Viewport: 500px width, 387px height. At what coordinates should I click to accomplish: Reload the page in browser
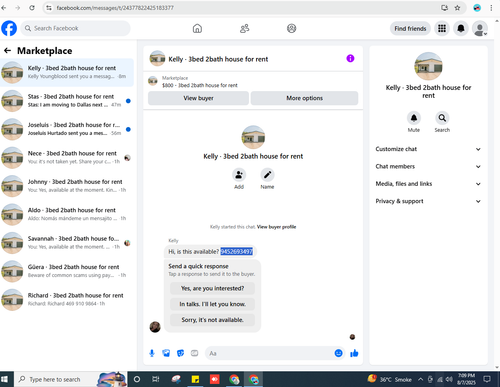pyautogui.click(x=32, y=8)
